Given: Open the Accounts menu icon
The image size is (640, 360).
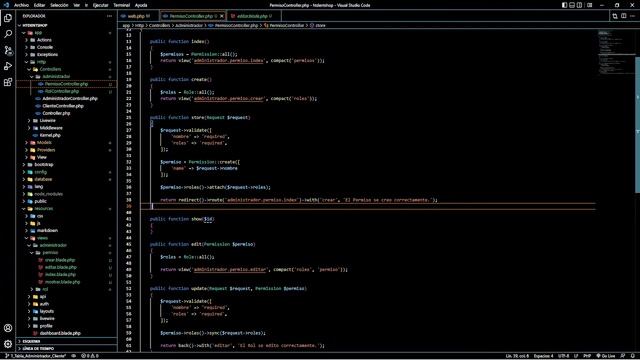Looking at the screenshot, I should click(8, 328).
